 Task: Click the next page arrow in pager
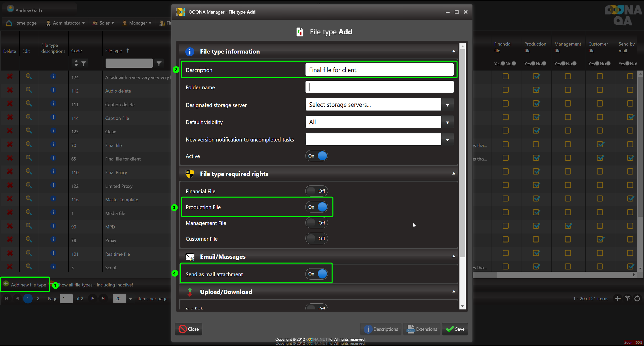(93, 298)
